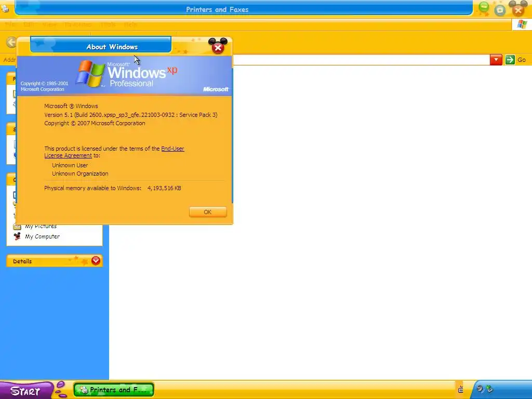Viewport: 532px width, 399px height.
Task: Click the Safely Remove Hardware tray icon
Action: (x=489, y=389)
